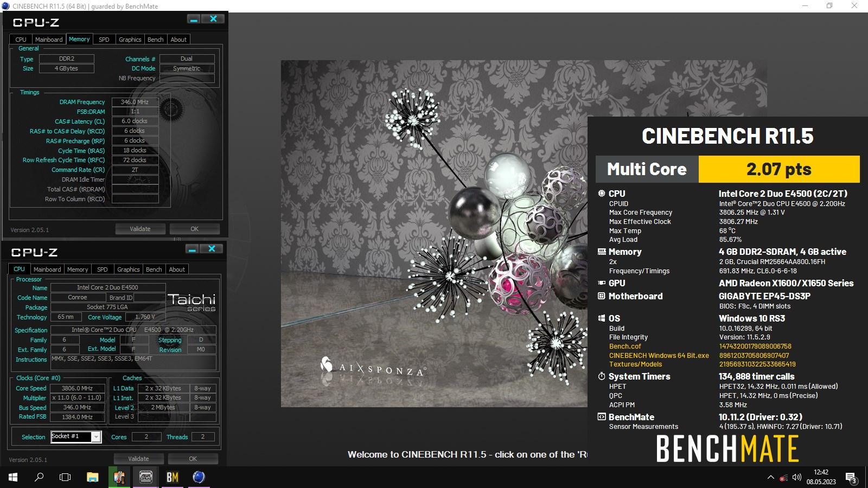Select the Rated FSB 1384.0 MHz field

click(x=77, y=417)
